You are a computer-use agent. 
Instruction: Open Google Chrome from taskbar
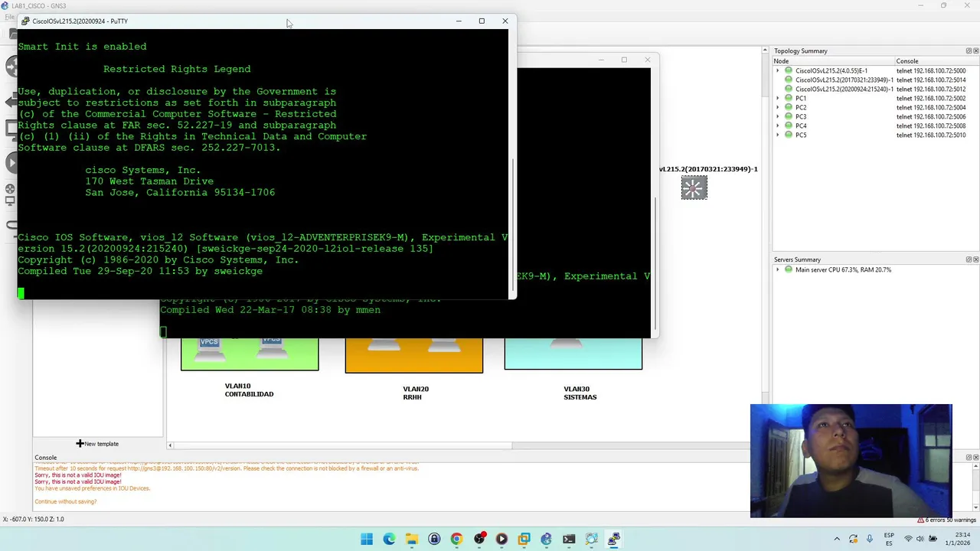(456, 539)
